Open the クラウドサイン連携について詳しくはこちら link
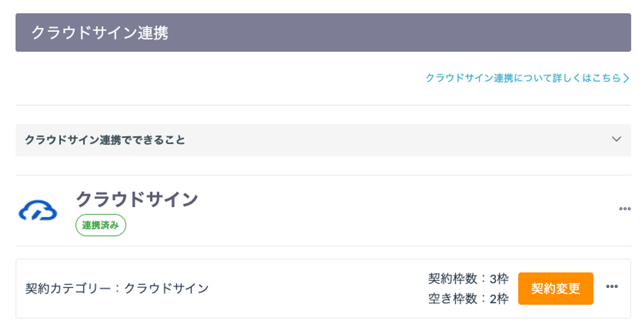 pyautogui.click(x=527, y=78)
